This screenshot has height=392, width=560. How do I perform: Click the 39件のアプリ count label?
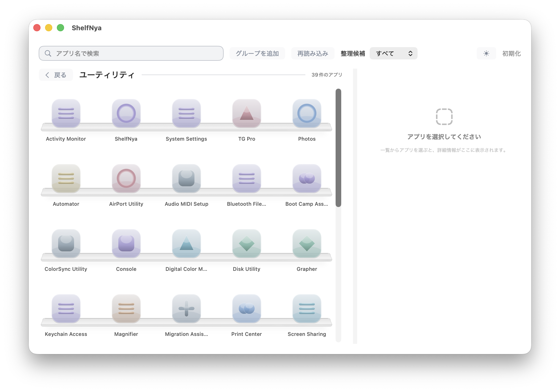point(327,75)
